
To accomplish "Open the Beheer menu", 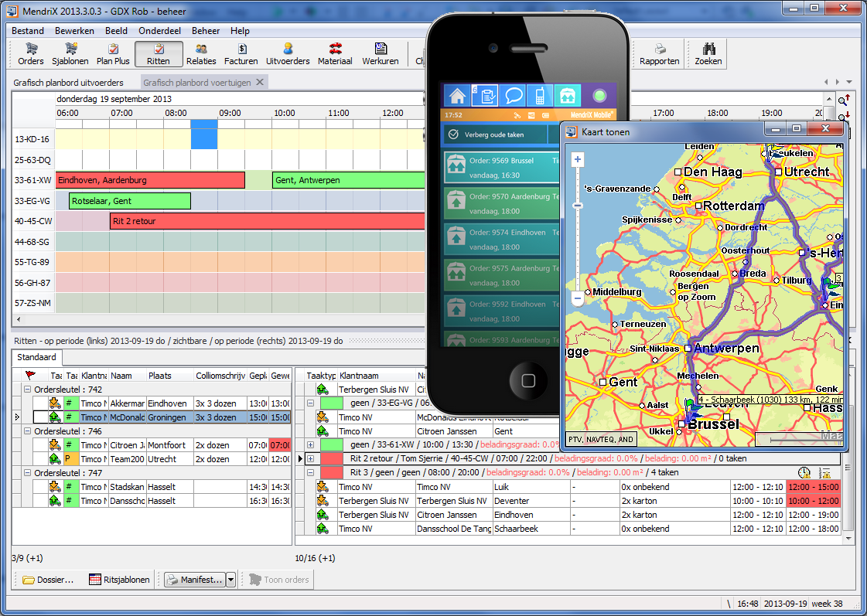I will [206, 31].
